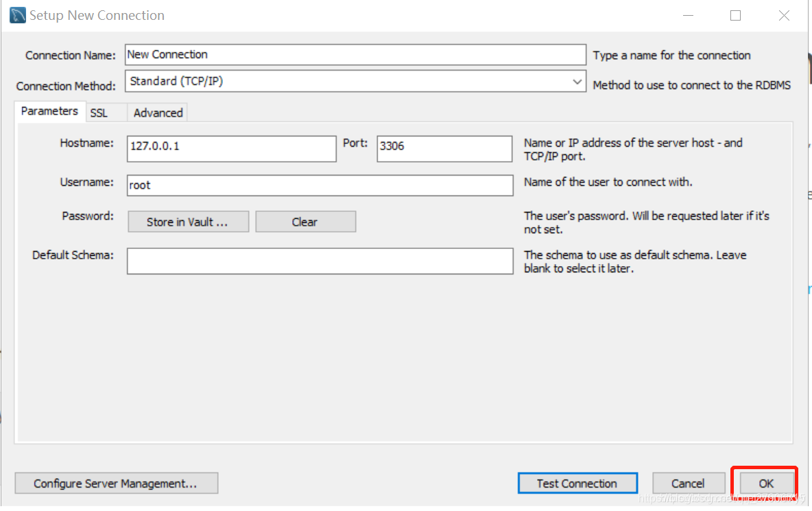Image resolution: width=812 pixels, height=511 pixels.
Task: Click the 'Connection Name:' label
Action: coord(71,56)
